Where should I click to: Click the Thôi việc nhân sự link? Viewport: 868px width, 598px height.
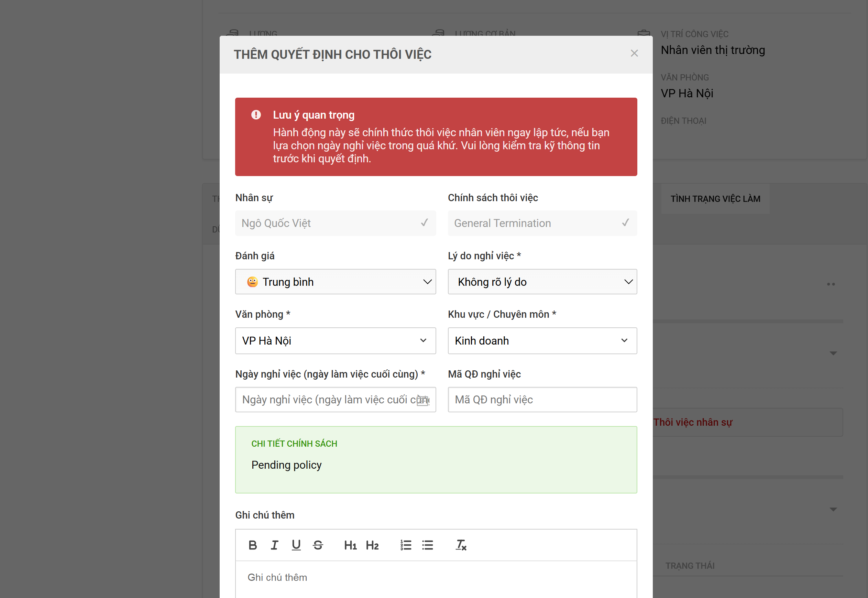tap(692, 422)
